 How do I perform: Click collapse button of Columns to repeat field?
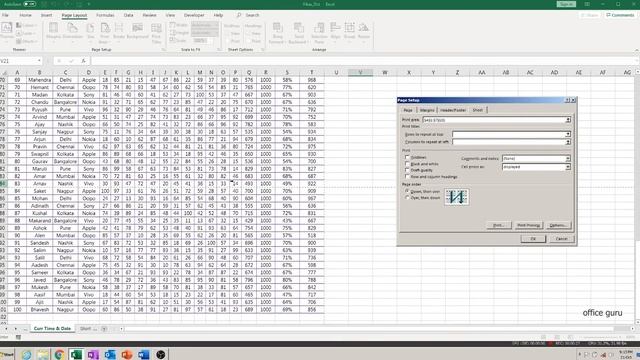(568, 142)
